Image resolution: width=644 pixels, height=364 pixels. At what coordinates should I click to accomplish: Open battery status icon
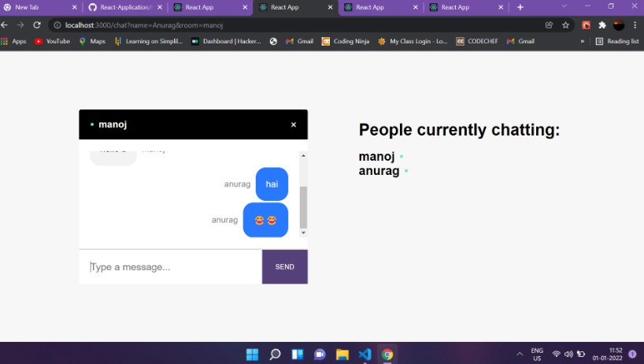(x=581, y=354)
